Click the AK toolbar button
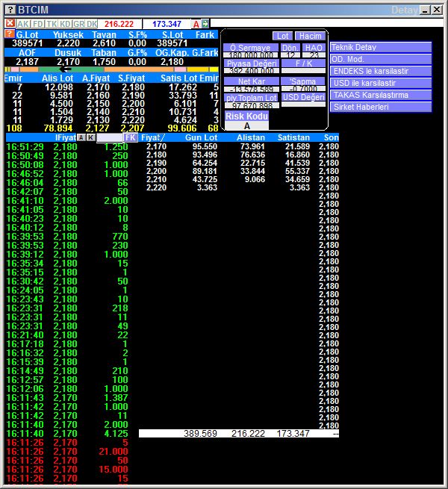This screenshot has height=489, width=448. pos(23,24)
